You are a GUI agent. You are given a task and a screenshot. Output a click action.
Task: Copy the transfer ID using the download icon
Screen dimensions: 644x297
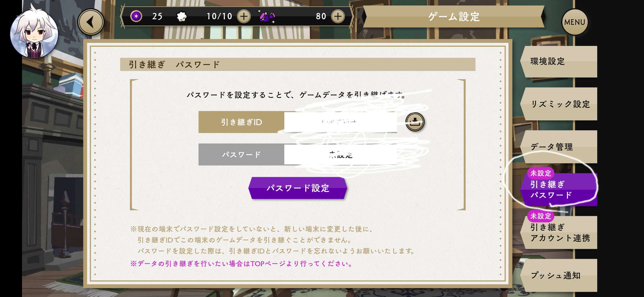coord(415,122)
